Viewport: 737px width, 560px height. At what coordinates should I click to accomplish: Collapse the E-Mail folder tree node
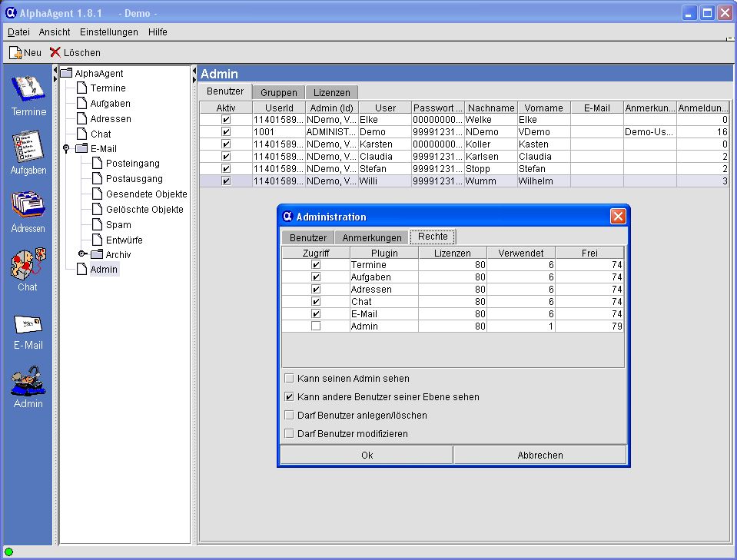tap(67, 148)
